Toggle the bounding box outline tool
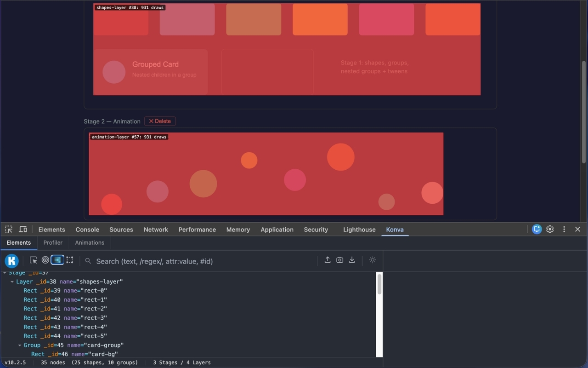 click(70, 260)
